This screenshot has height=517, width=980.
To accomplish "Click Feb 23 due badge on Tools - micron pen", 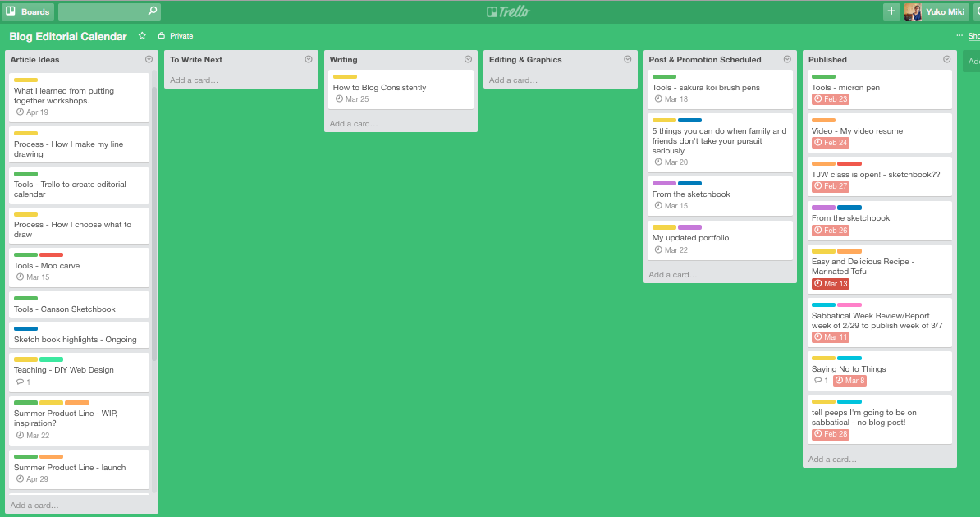I will click(830, 99).
